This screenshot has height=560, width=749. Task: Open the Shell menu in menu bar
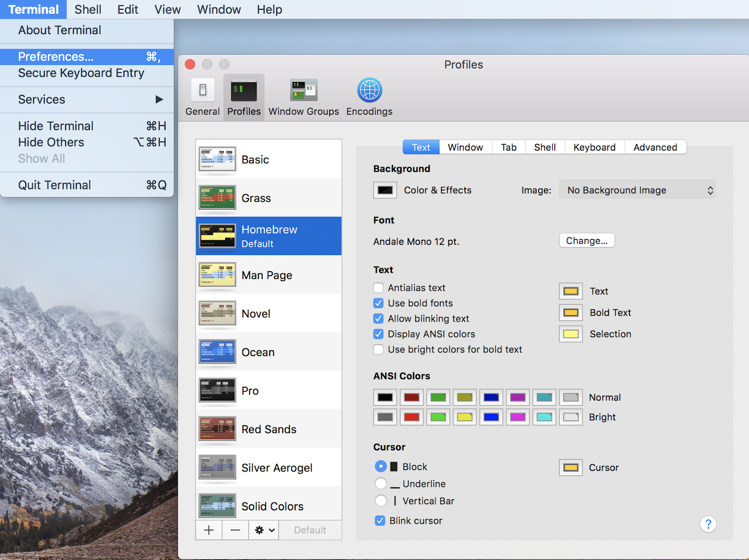tap(88, 9)
